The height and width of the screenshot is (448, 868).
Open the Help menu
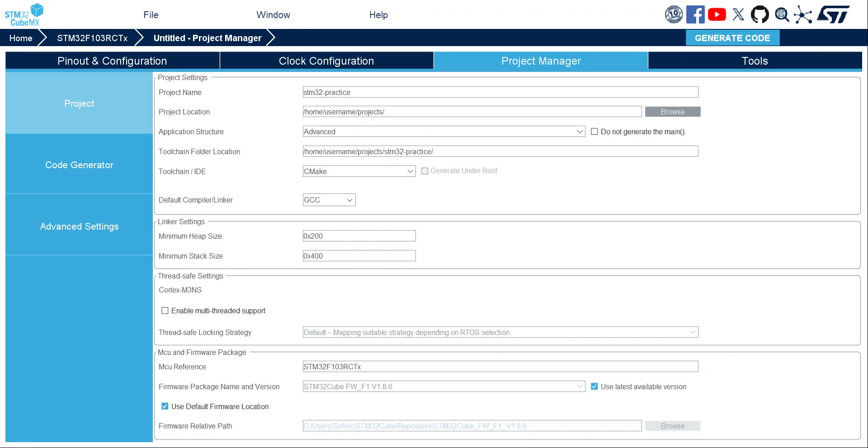point(378,14)
